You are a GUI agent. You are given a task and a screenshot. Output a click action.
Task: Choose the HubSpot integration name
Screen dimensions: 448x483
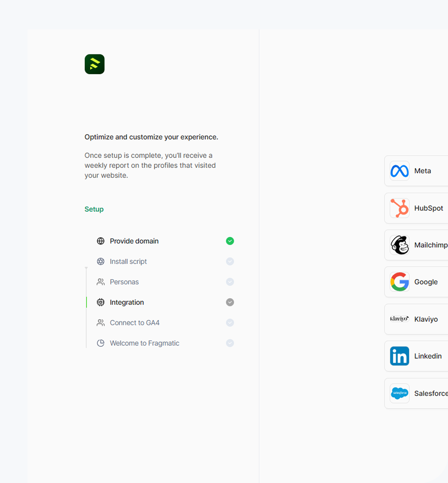pyautogui.click(x=429, y=208)
